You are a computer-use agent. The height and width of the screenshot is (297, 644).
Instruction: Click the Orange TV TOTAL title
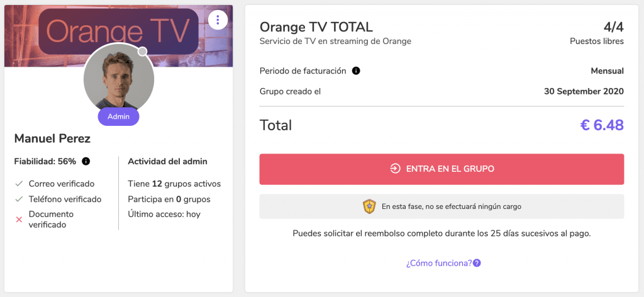[x=316, y=27]
